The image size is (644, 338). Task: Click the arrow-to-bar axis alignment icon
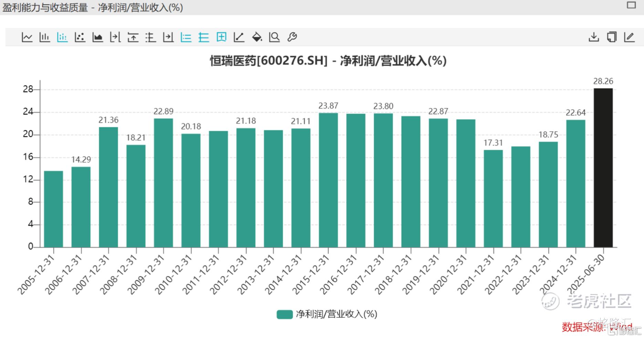[x=115, y=37]
